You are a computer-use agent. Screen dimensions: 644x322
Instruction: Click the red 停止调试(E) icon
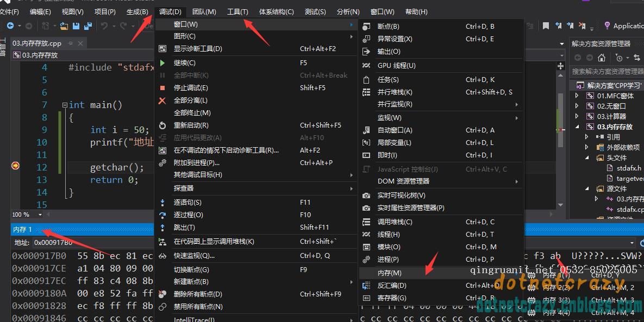(162, 88)
